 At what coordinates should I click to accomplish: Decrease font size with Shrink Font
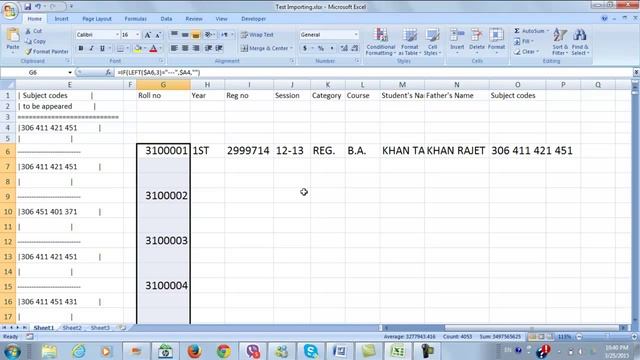click(158, 35)
